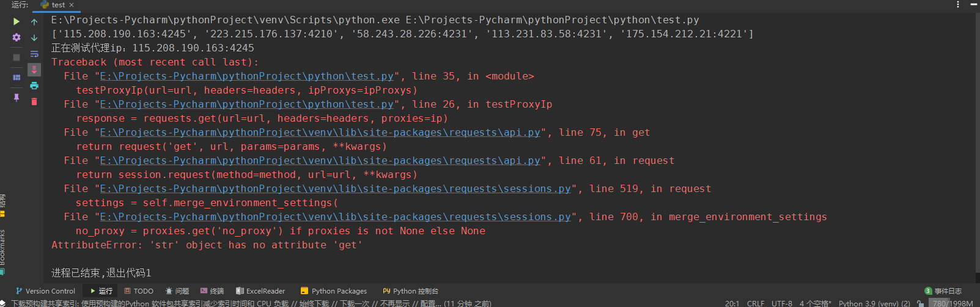Viewport: 980px width, 307px height.
Task: Open the 终端 terminal tab
Action: pyautogui.click(x=212, y=291)
